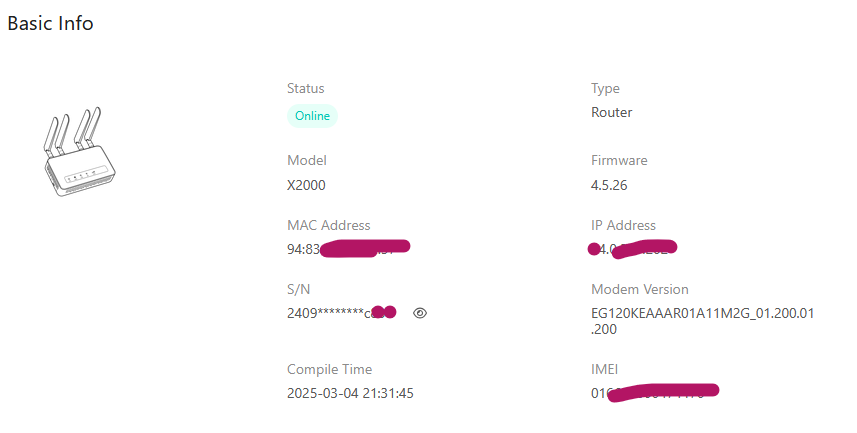The image size is (857, 433).
Task: Click the router device illustration
Action: point(80,152)
